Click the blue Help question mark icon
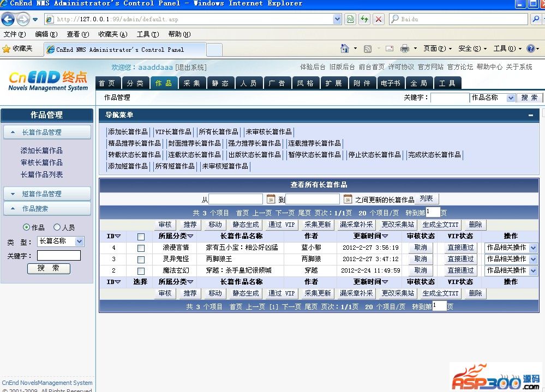The width and height of the screenshot is (545, 392). point(530,49)
